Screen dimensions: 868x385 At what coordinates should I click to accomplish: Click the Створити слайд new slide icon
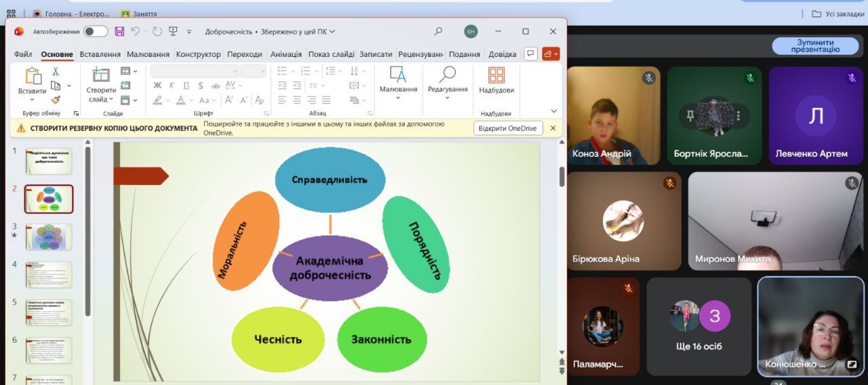[x=101, y=76]
